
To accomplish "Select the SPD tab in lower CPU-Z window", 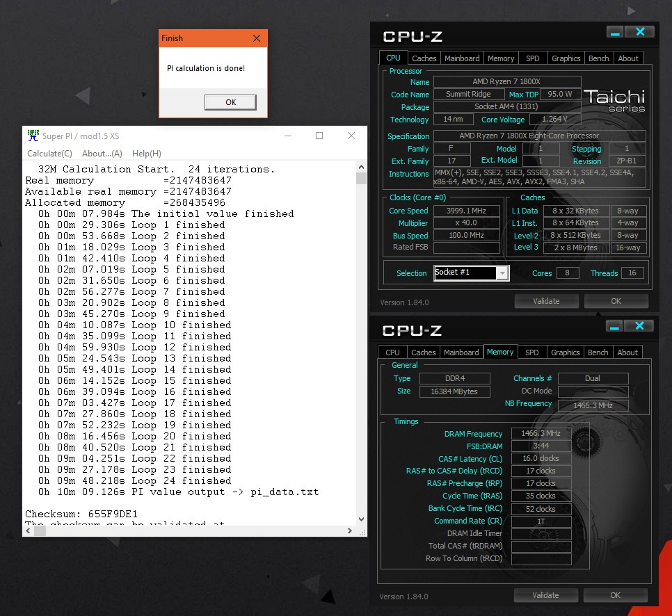I will click(532, 352).
